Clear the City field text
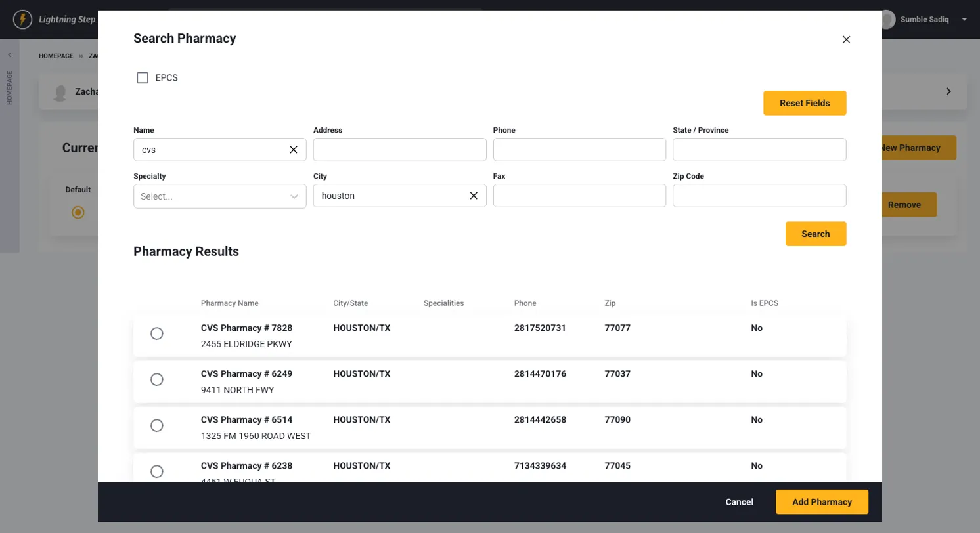The height and width of the screenshot is (533, 980). click(473, 196)
